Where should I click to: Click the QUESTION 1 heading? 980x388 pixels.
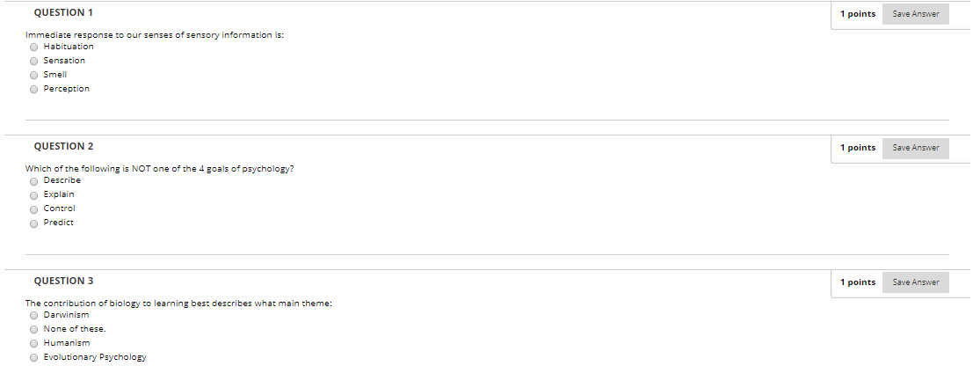click(x=63, y=12)
